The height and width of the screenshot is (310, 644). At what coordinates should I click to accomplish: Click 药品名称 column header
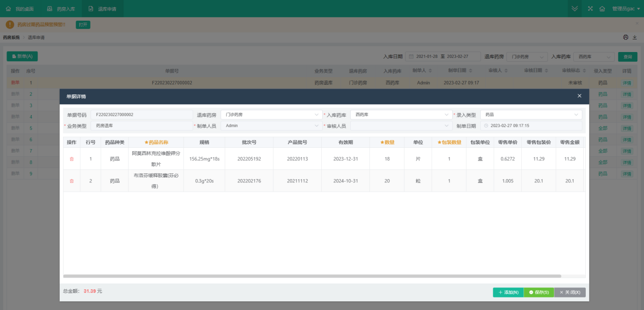(156, 142)
